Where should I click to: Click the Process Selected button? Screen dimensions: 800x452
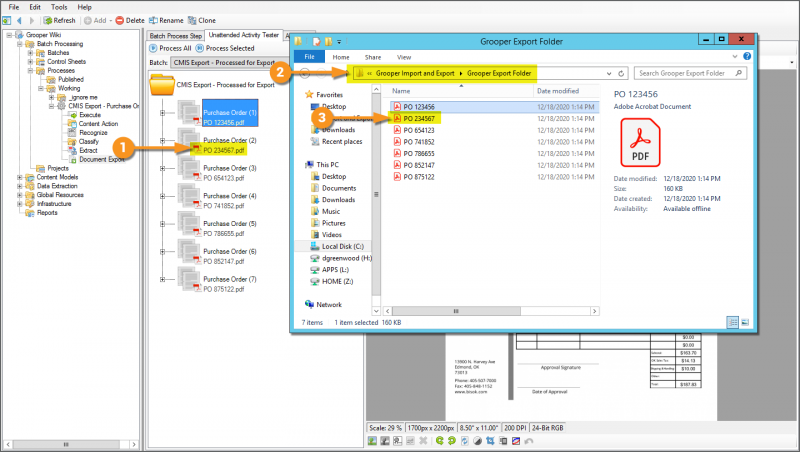(225, 48)
